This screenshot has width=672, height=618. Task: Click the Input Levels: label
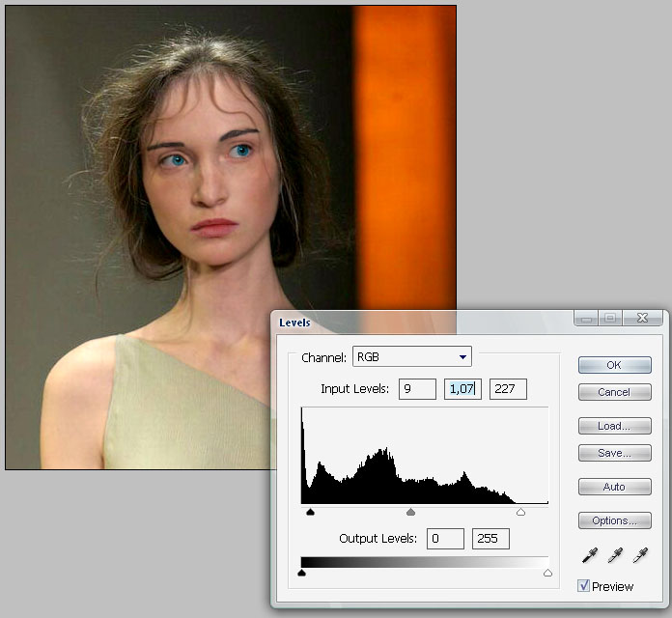point(355,389)
